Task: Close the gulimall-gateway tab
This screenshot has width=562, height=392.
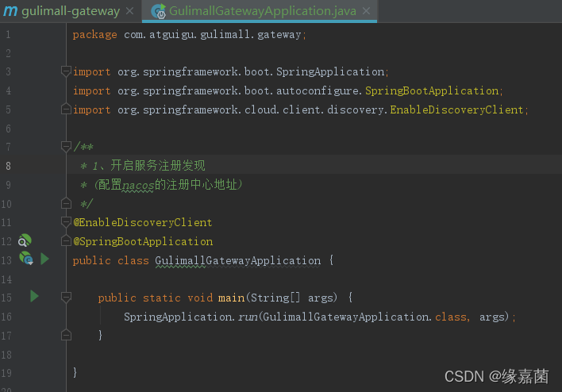Action: tap(129, 11)
